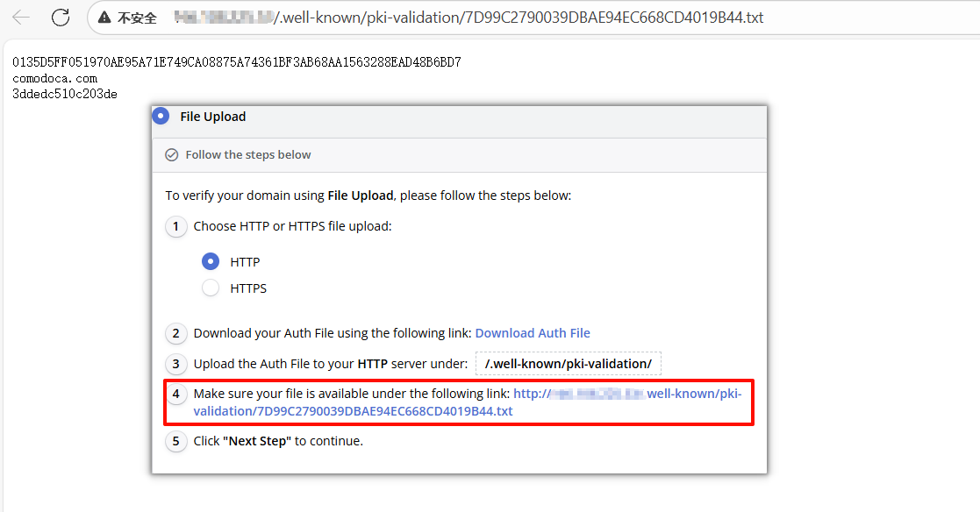980x512 pixels.
Task: Reload the current page
Action: coord(61,18)
